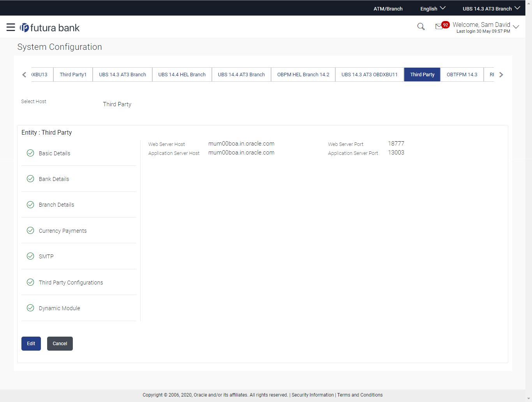Select the OBTFPM 14.3 tab
This screenshot has width=532, height=402.
462,74
